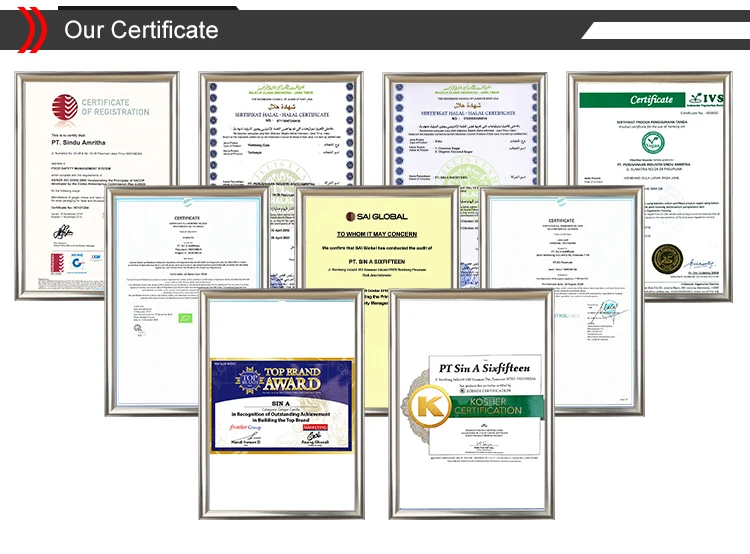Open the yellow SAI Global letter

[x=377, y=237]
